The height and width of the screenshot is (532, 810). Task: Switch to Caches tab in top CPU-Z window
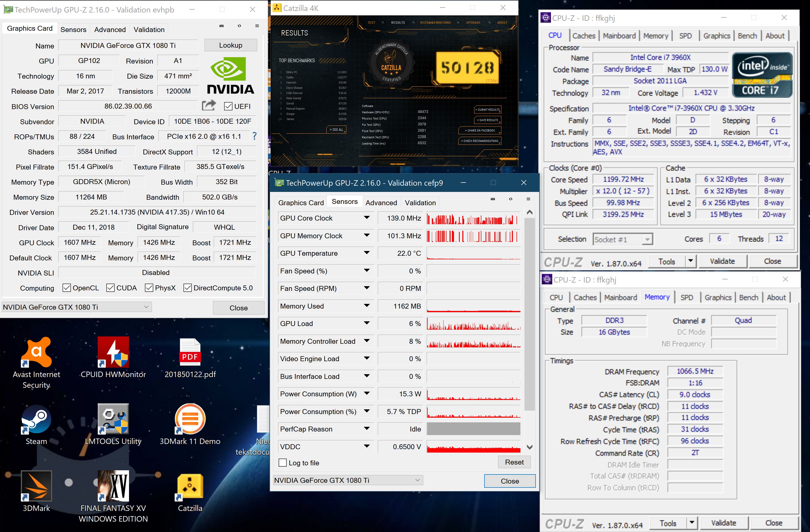584,36
